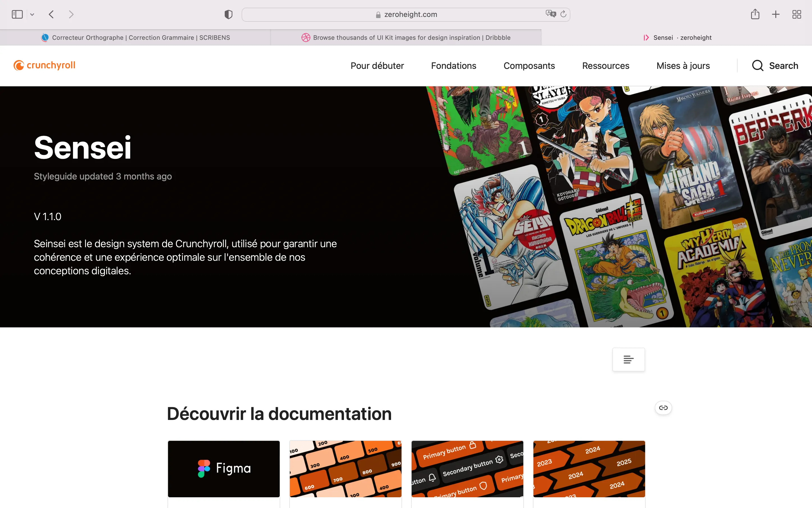Open the Mises à jours menu
This screenshot has width=812, height=508.
tap(683, 66)
